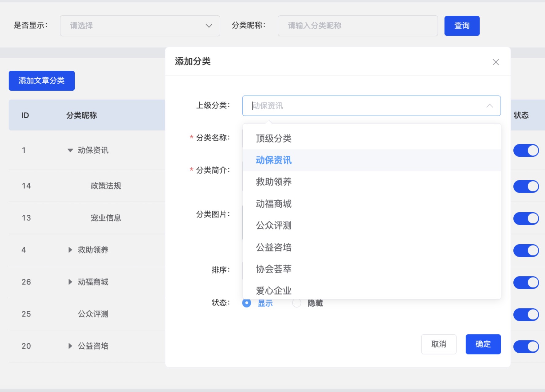Expand the 救助领养 tree row
The height and width of the screenshot is (392, 545).
click(70, 250)
